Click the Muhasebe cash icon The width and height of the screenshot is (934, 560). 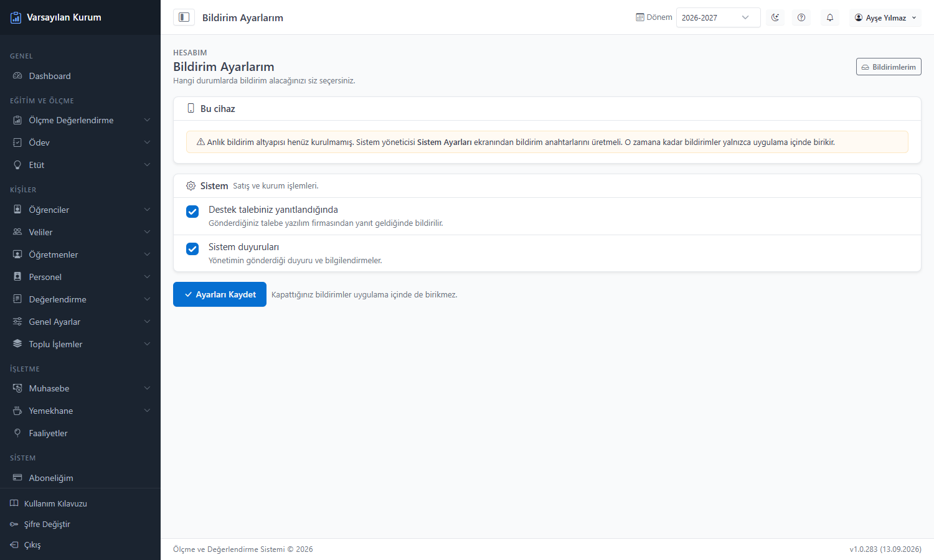(17, 388)
